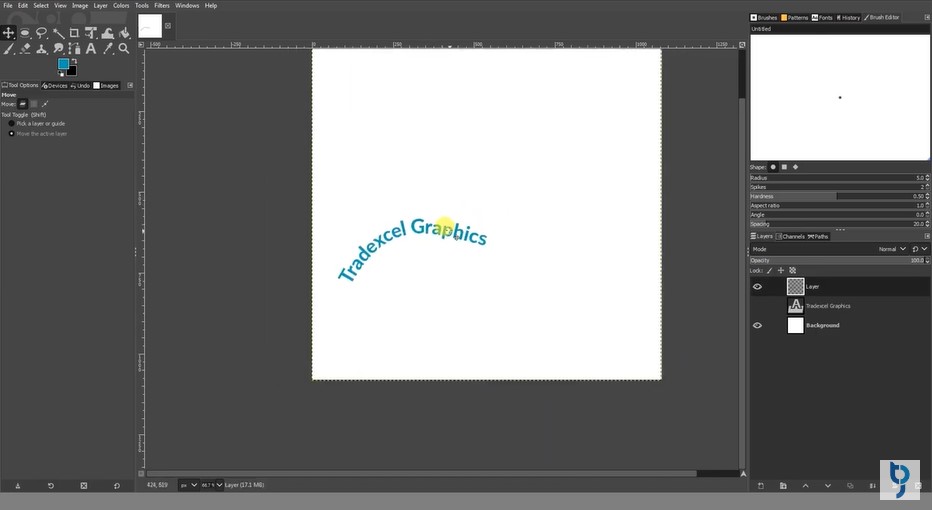Toggle lock alpha channel
This screenshot has width=933, height=510.
pos(793,270)
